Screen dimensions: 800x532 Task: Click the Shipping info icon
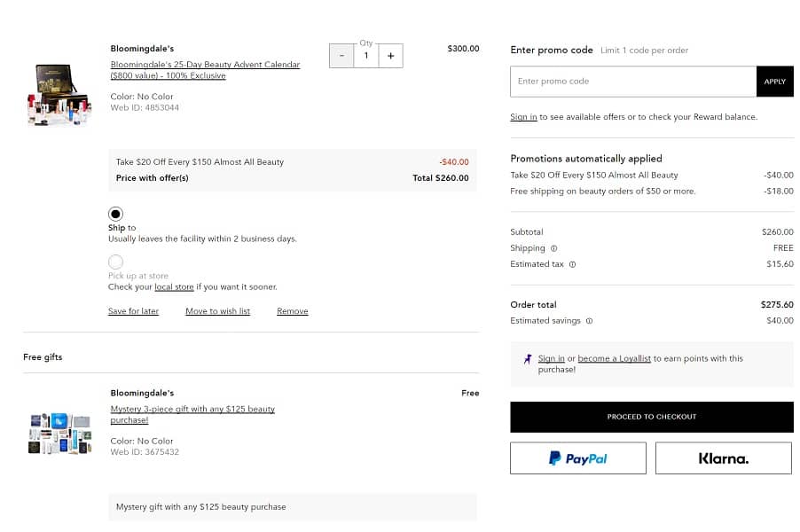(554, 248)
